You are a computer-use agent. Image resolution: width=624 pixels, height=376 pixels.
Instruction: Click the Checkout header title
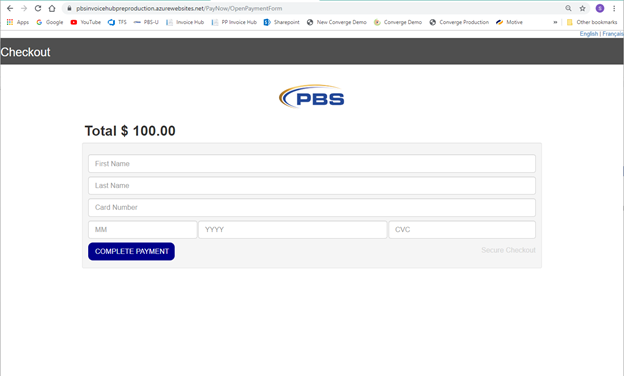(25, 52)
